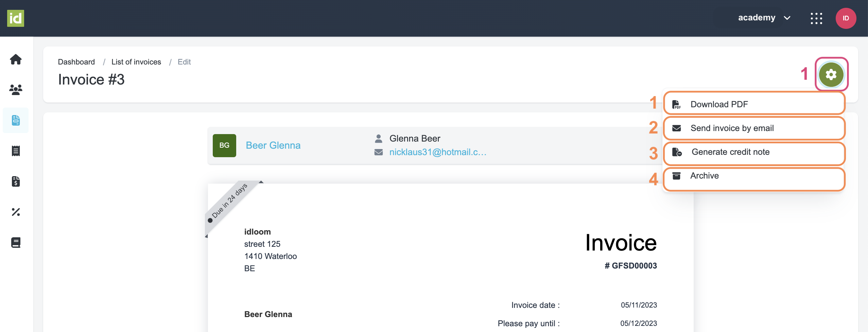Click the nicklaus31 hotmail email address
Image resolution: width=868 pixels, height=332 pixels.
point(437,152)
